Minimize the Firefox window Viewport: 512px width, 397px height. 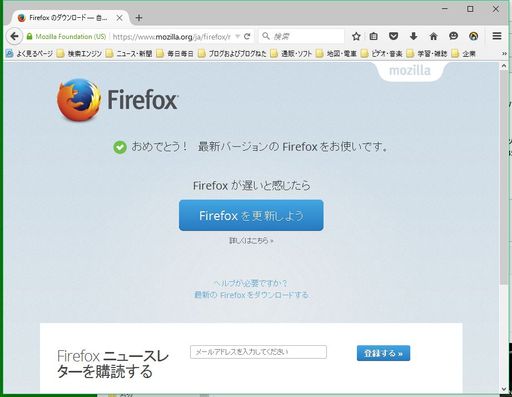(445, 9)
